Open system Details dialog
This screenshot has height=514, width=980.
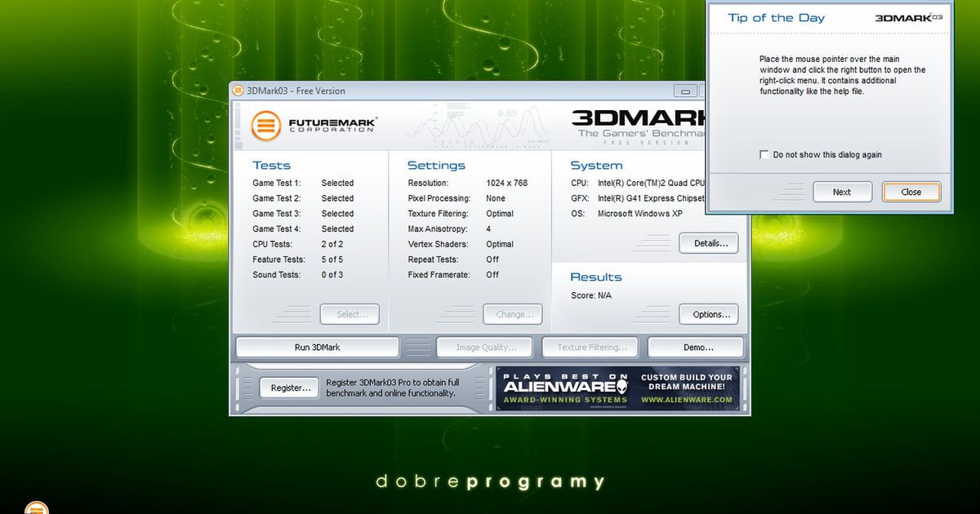pyautogui.click(x=708, y=243)
